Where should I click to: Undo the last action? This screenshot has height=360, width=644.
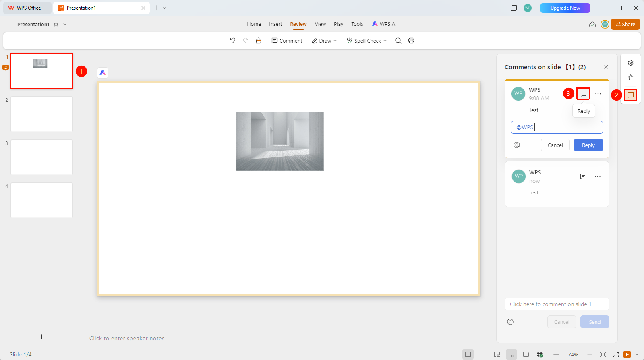[233, 41]
